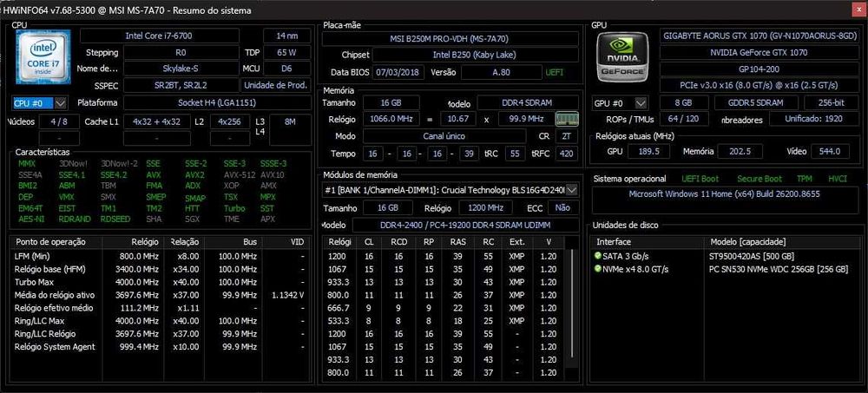Expand the memory module selector list
Image resolution: width=868 pixels, height=393 pixels.
(x=572, y=190)
